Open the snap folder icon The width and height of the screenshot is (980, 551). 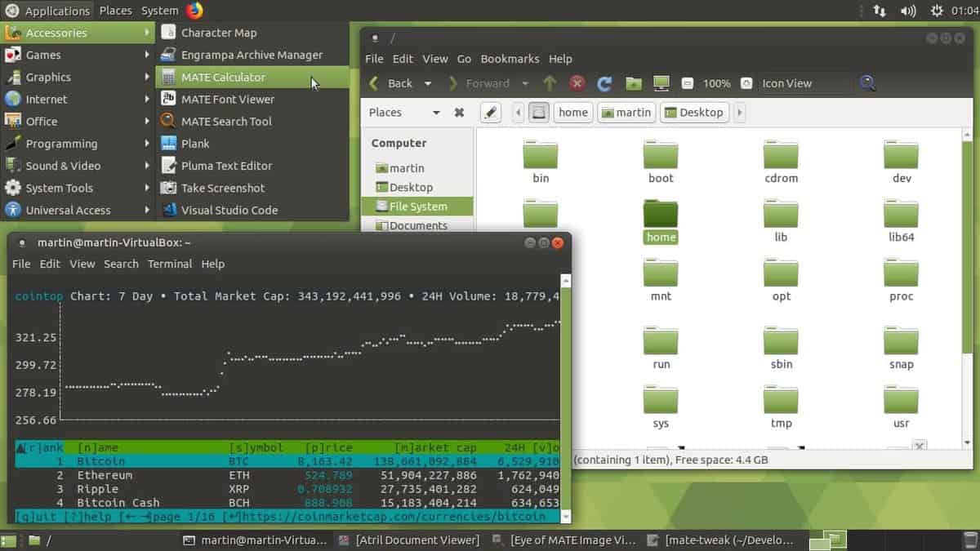902,342
